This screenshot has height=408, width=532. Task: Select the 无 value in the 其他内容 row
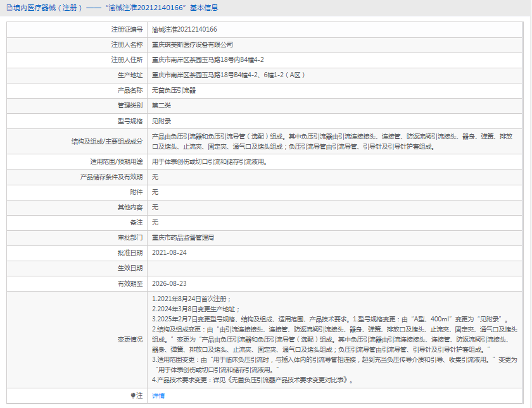(x=155, y=207)
